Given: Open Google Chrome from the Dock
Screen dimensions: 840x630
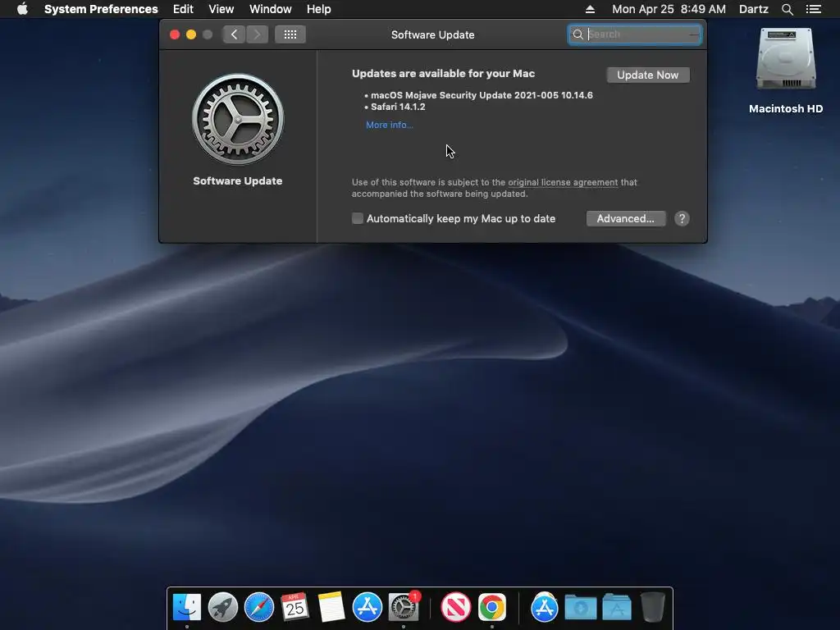Looking at the screenshot, I should 492,607.
